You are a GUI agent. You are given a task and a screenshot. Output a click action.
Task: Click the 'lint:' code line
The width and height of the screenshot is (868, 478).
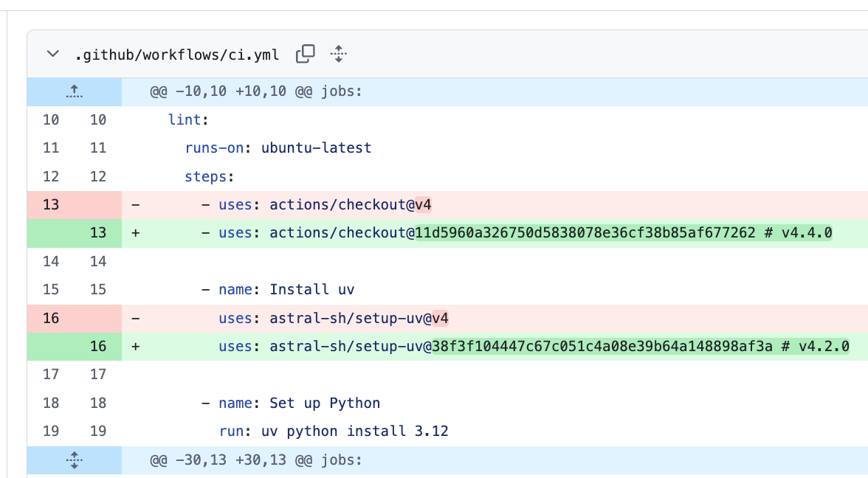click(188, 119)
